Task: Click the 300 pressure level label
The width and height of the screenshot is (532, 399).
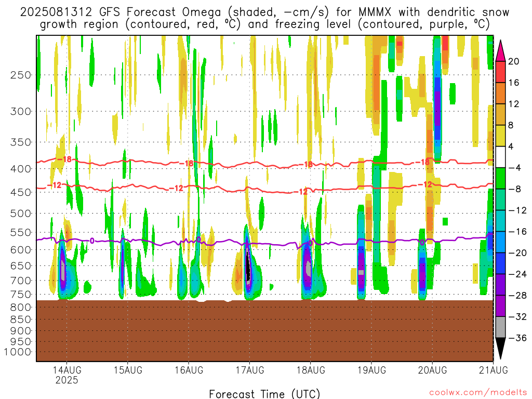Action: coord(21,111)
